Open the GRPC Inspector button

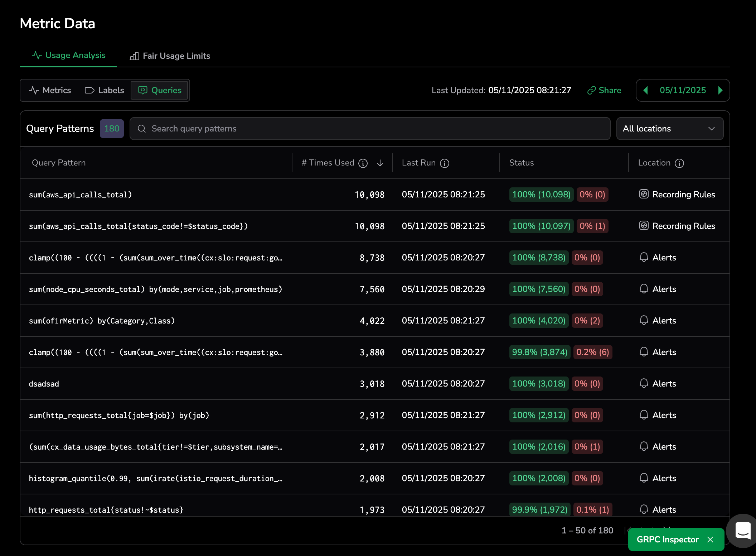667,540
